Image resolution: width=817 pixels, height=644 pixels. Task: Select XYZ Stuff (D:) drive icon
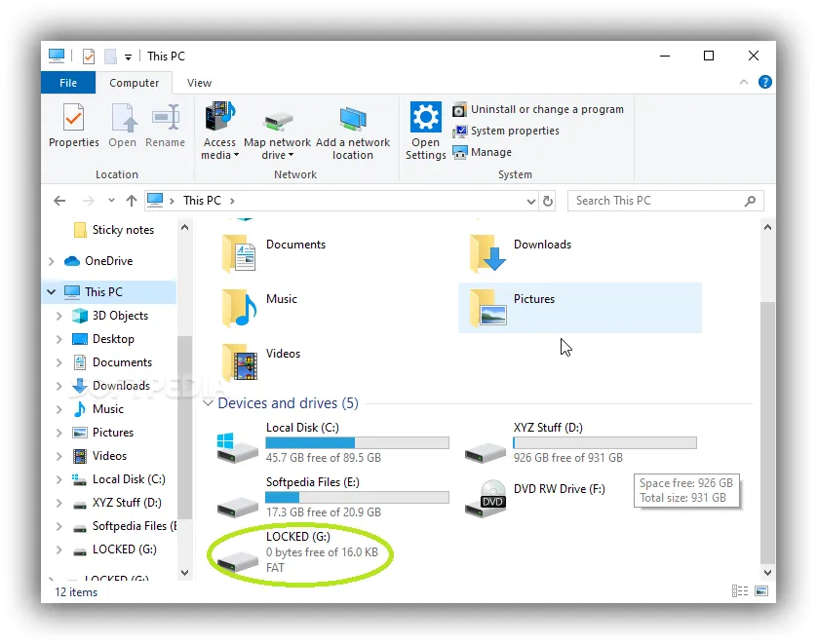point(486,451)
